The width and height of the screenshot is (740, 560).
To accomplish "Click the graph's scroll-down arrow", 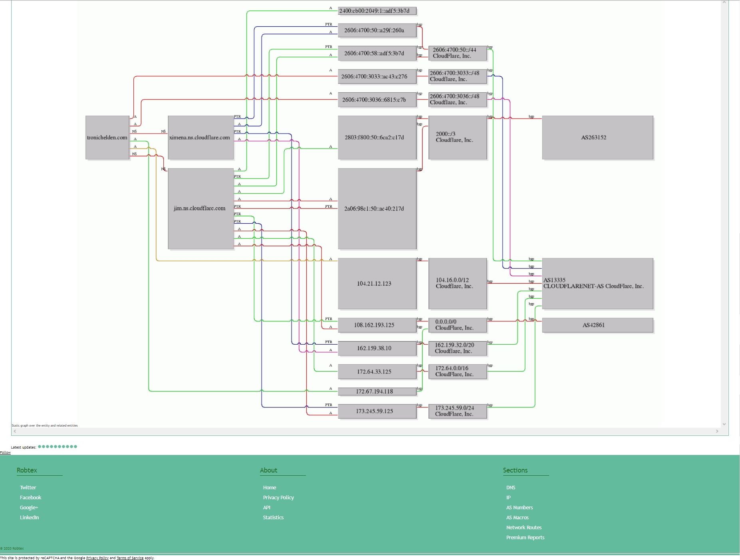I will [x=724, y=424].
